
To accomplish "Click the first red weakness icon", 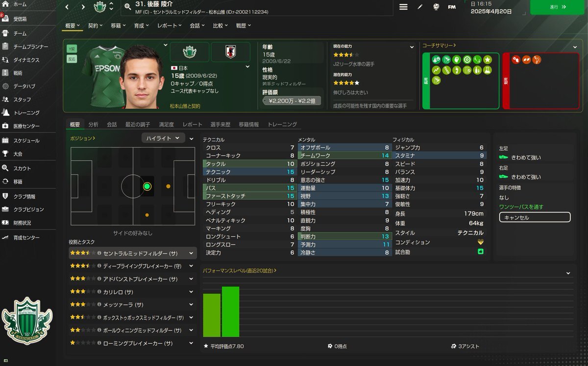I will point(515,59).
